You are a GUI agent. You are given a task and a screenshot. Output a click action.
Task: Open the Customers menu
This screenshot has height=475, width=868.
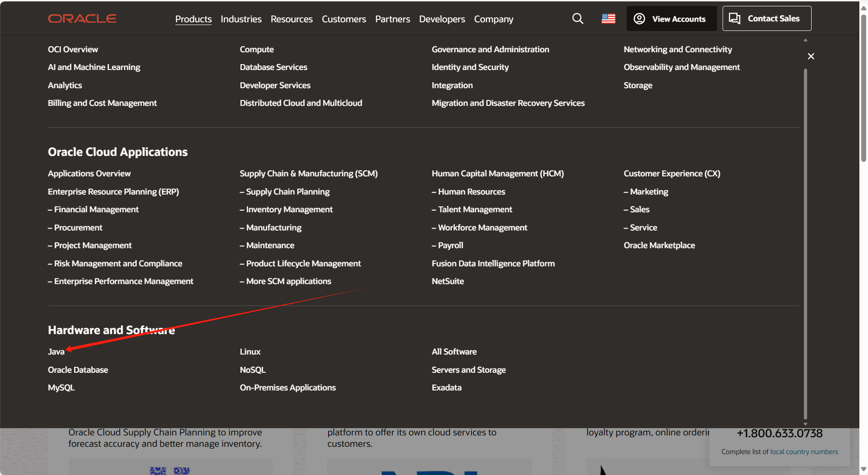click(x=344, y=19)
